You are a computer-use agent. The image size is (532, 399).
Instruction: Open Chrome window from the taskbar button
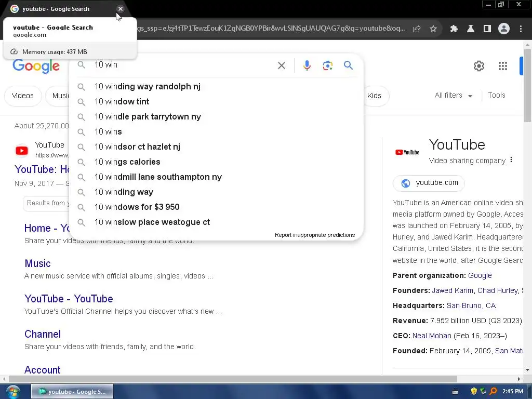click(72, 392)
